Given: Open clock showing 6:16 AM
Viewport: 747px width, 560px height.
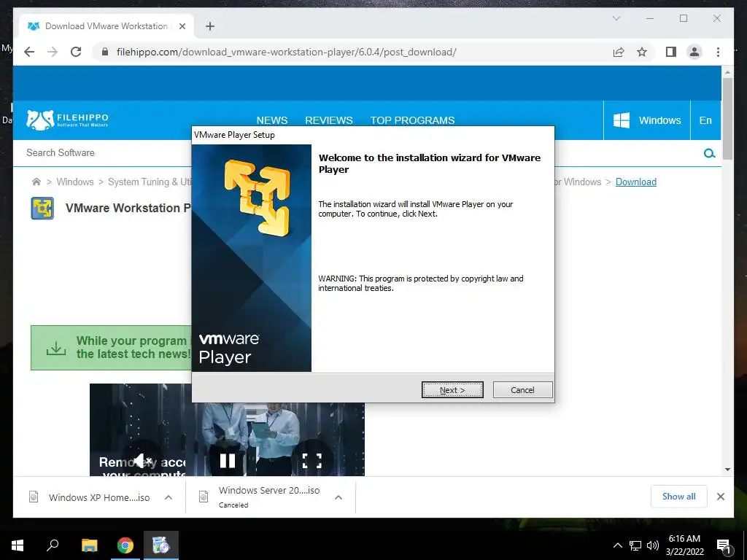Looking at the screenshot, I should click(684, 545).
